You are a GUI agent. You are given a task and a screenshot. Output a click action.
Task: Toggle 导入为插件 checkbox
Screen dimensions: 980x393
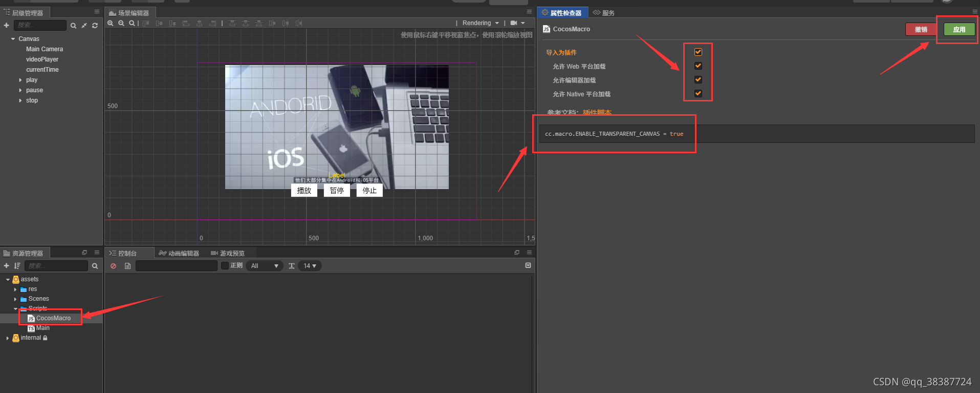coord(698,52)
